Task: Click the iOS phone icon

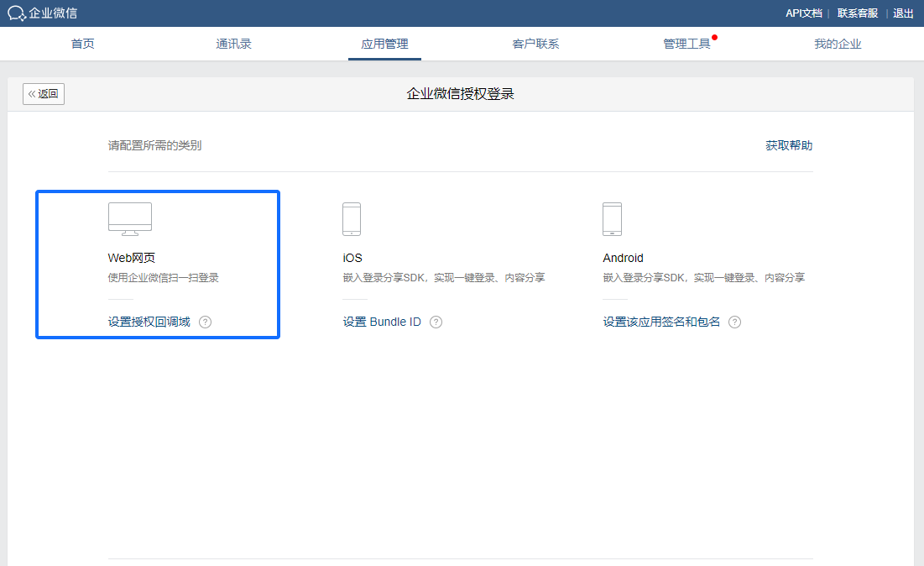Action: point(352,218)
